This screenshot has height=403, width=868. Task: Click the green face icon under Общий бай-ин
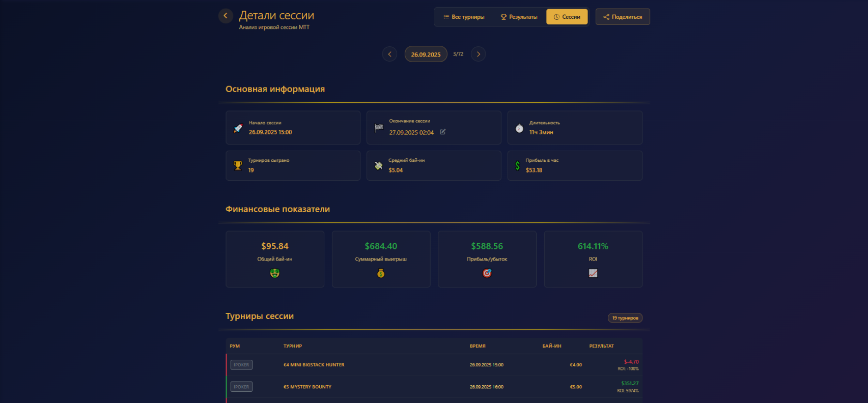tap(275, 273)
